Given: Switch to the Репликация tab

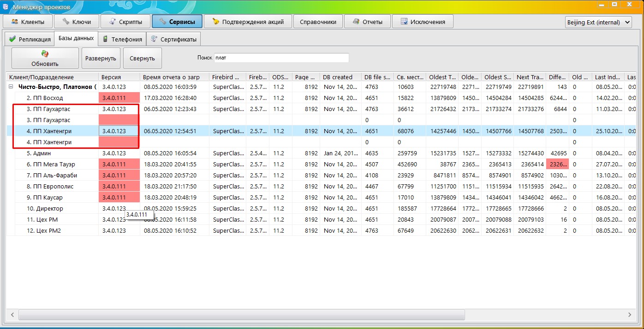Looking at the screenshot, I should 30,39.
